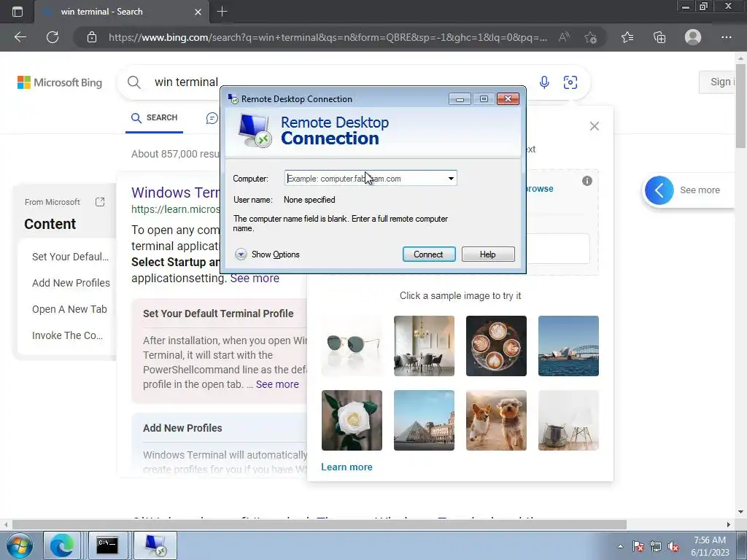Click the Bing search box text
This screenshot has height=560, width=747.
(x=186, y=82)
